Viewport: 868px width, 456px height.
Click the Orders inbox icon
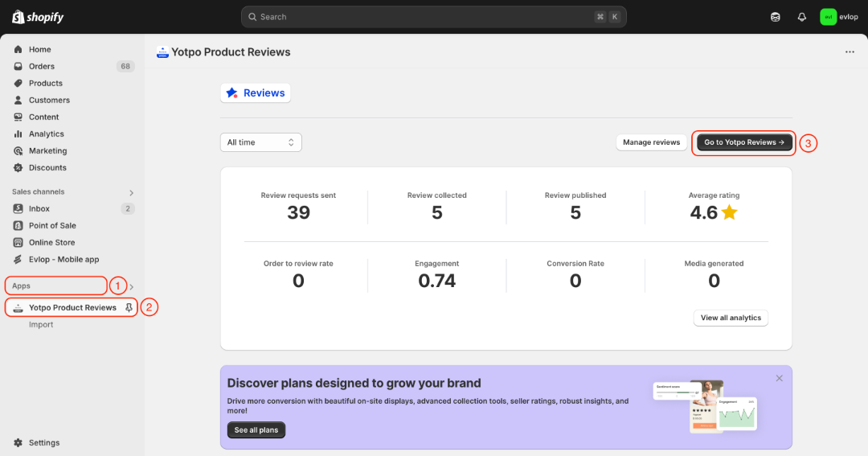(18, 67)
